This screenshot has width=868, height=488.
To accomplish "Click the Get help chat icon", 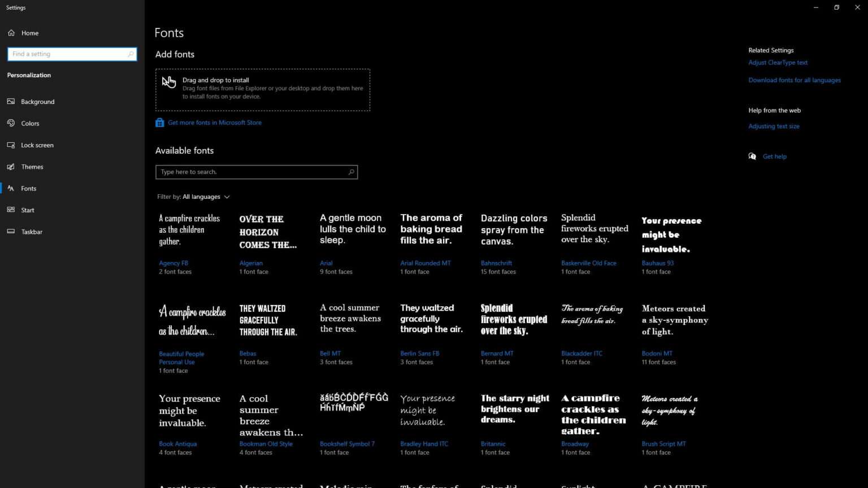I will click(752, 156).
